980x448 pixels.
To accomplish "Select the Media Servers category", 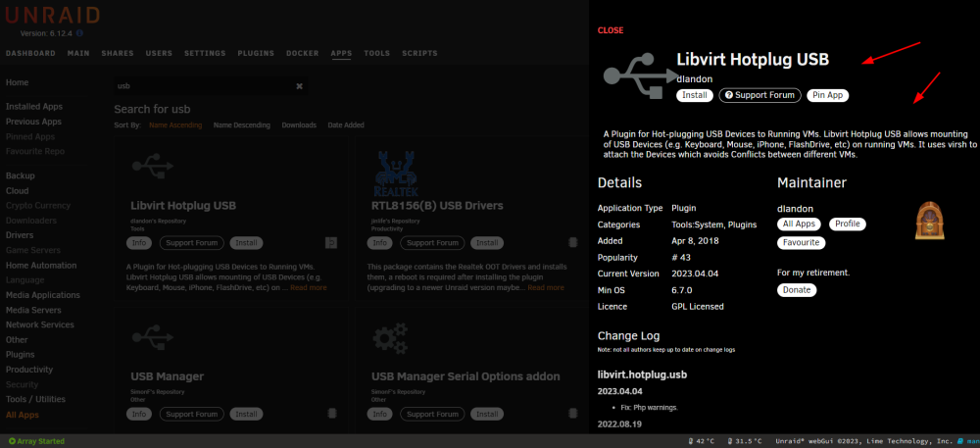I will pos(33,310).
